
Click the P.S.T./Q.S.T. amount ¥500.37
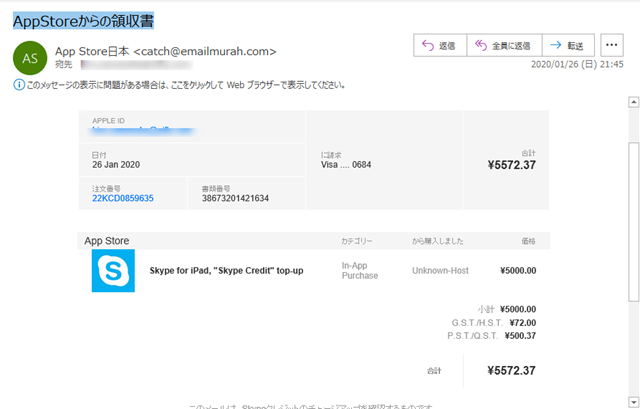pyautogui.click(x=520, y=336)
